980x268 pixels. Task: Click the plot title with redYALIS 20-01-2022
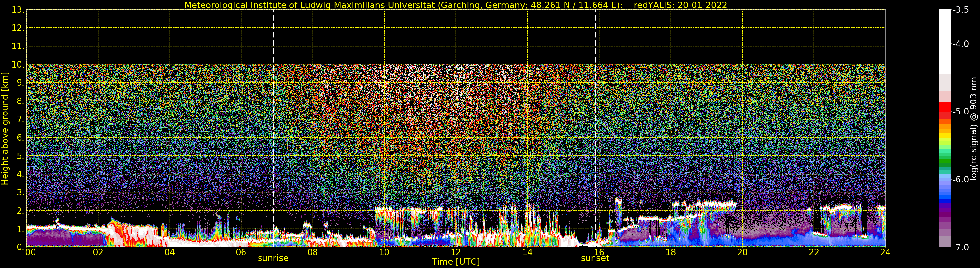pos(456,5)
